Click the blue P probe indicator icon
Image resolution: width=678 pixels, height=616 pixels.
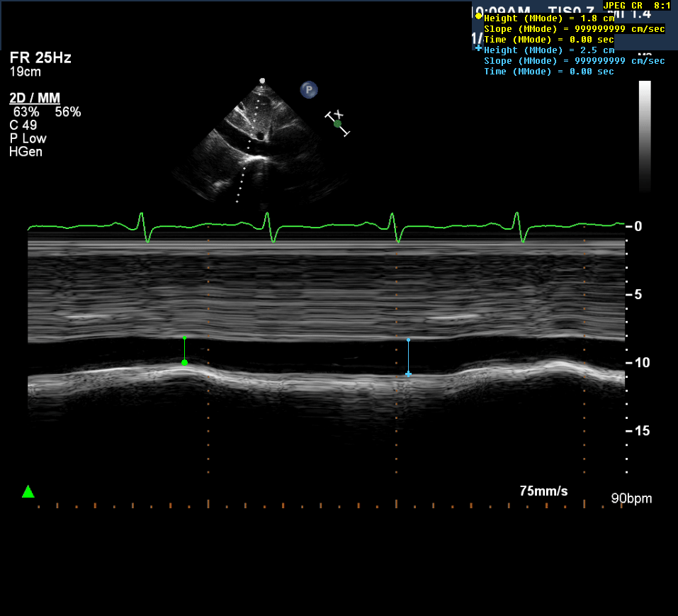(x=308, y=89)
